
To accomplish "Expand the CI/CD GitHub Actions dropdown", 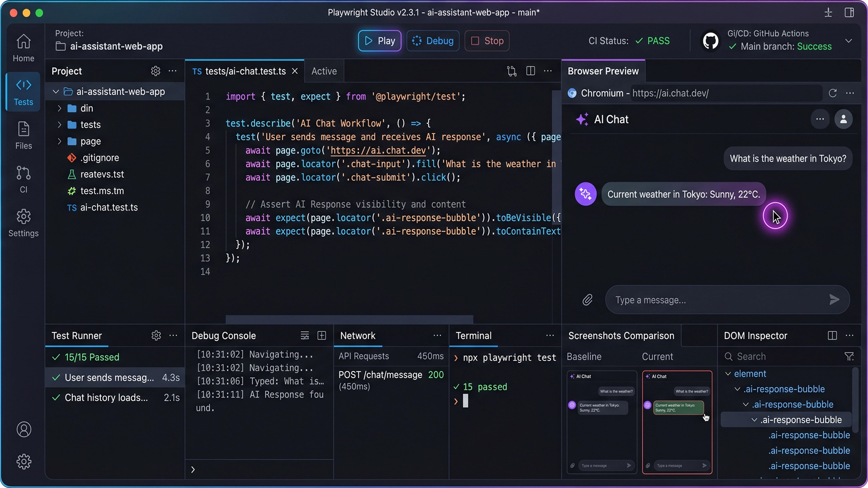I will point(849,41).
